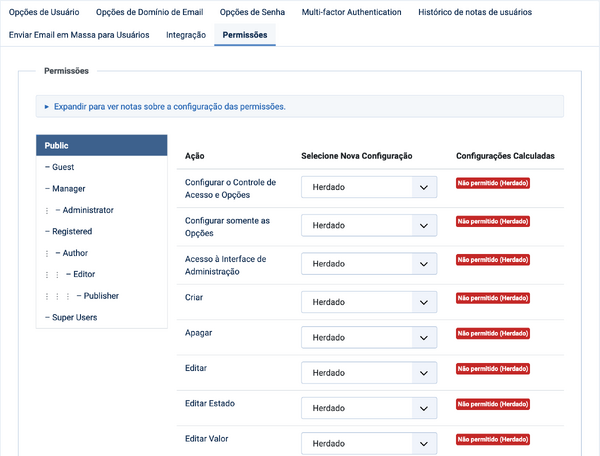Switch to the Integração tab
This screenshot has width=600, height=456.
click(x=186, y=35)
